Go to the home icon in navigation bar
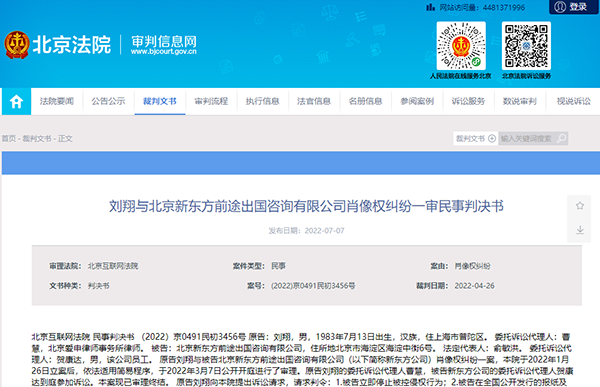Viewport: 600px width, 387px height. coord(16,101)
